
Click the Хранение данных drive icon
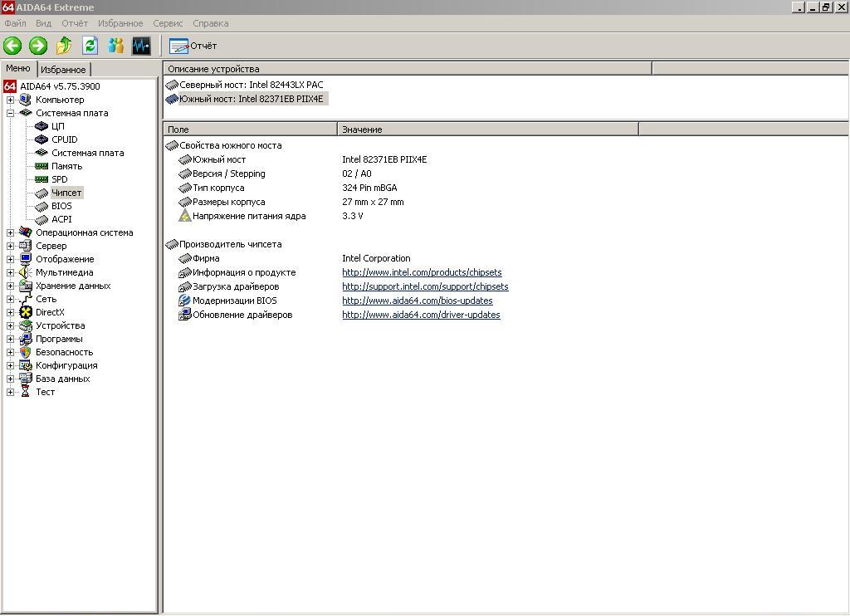point(26,286)
